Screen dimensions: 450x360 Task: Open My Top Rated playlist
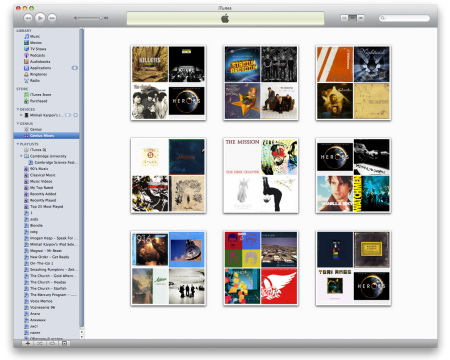click(x=47, y=188)
